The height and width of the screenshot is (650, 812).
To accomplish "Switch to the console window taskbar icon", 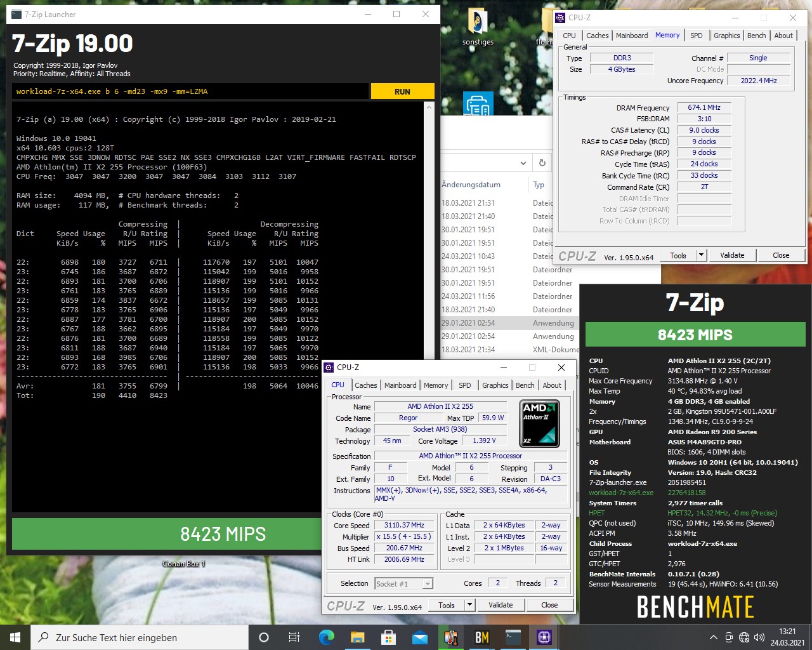I will point(513,637).
